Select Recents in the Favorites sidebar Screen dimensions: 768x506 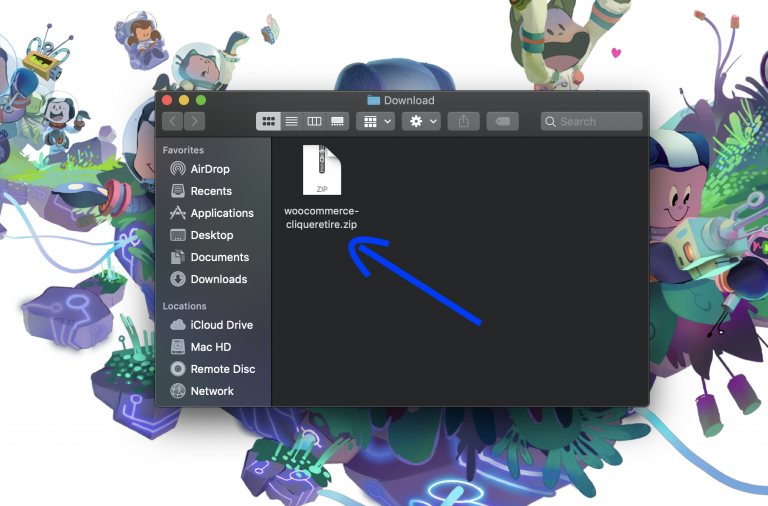point(210,191)
